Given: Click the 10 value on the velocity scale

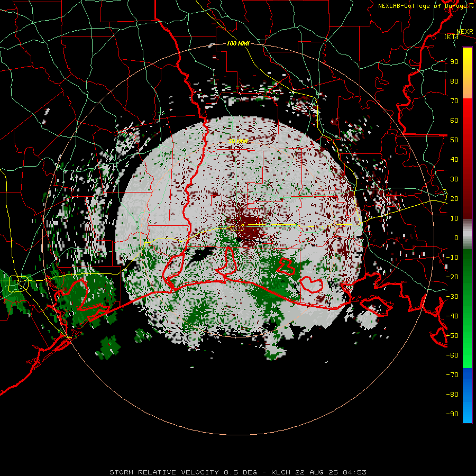Looking at the screenshot, I should [x=454, y=218].
